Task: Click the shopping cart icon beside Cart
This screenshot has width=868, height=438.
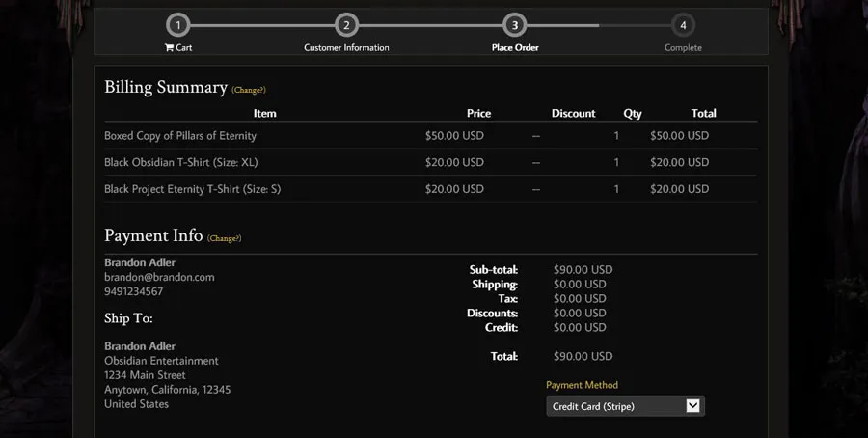Action: pos(169,47)
